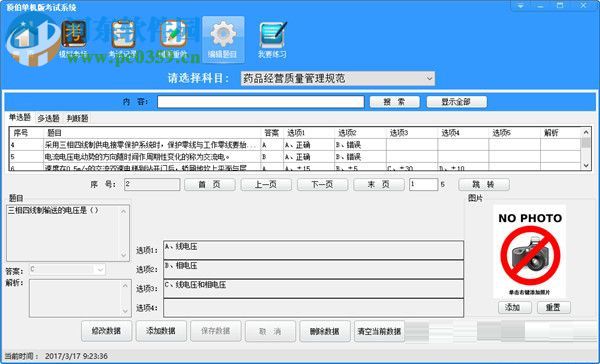
Task: Click the 答案 column header
Action: 272,133
